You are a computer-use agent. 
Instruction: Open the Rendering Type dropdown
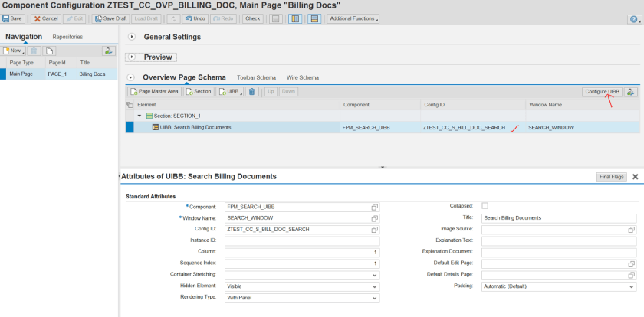tap(375, 298)
